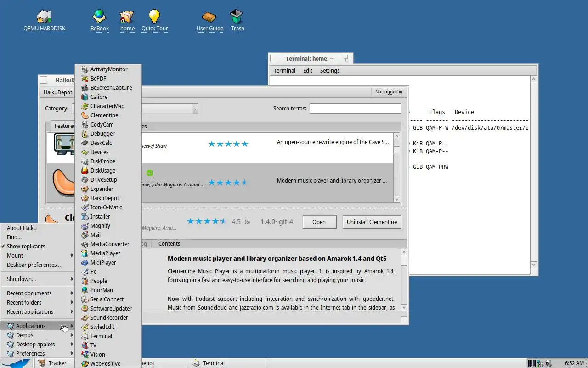Launch DeskCalc calculator
The width and height of the screenshot is (588, 368).
coord(108,143)
